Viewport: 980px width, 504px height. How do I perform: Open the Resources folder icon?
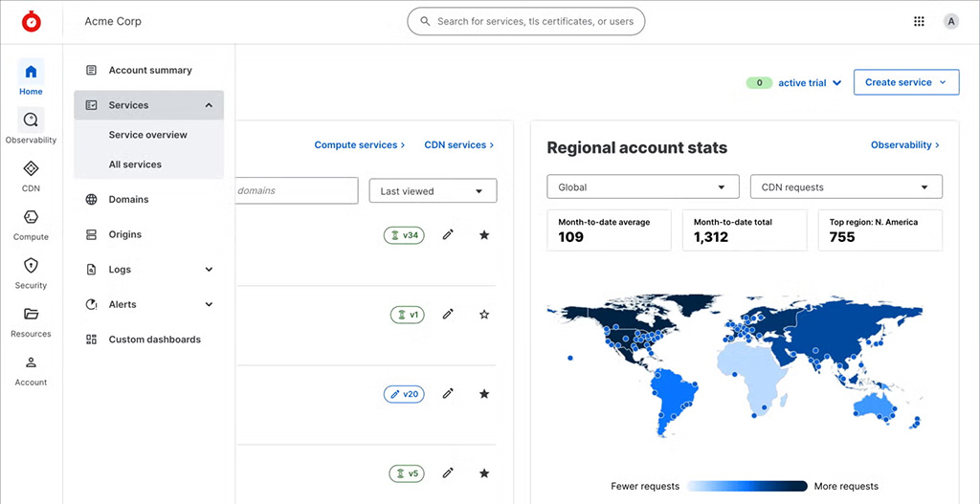point(31,314)
